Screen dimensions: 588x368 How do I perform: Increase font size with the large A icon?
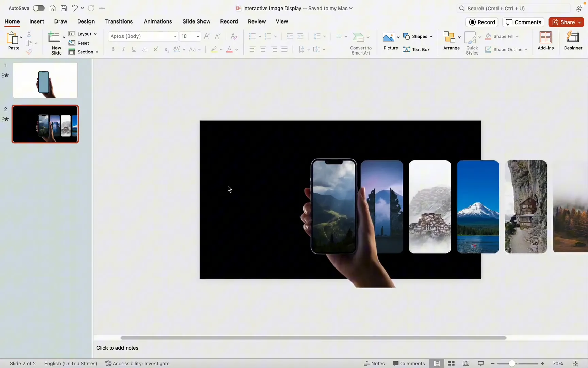point(207,36)
